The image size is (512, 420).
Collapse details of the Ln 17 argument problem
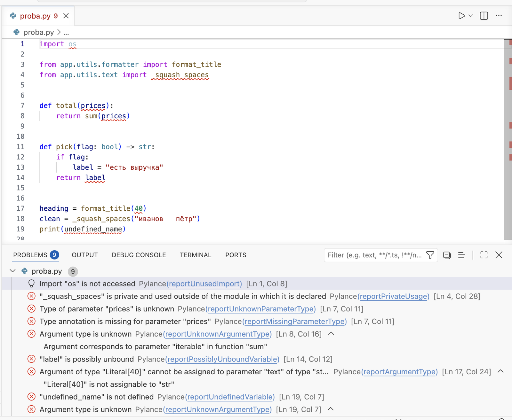tap(500, 371)
